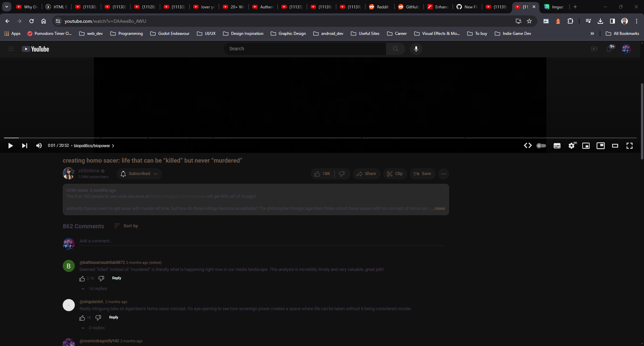Collapse the biopolitics/biopower chapter chevron
This screenshot has width=644, height=346.
113,146
